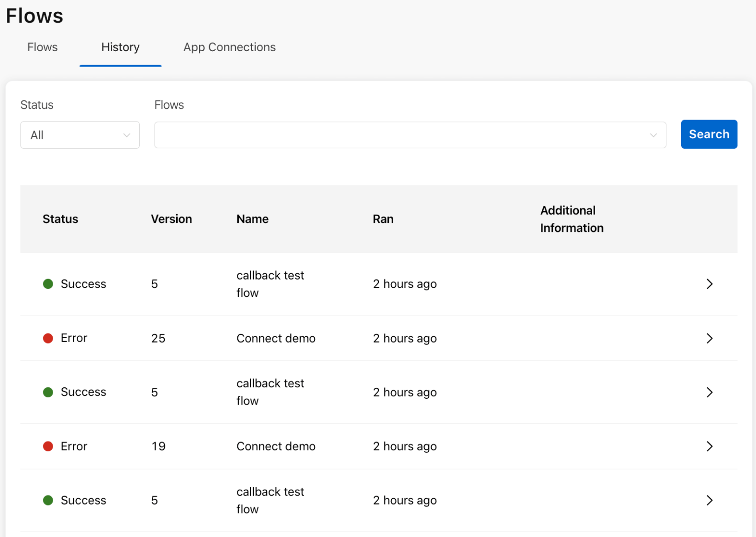
Task: Click the Search button
Action: click(x=709, y=134)
